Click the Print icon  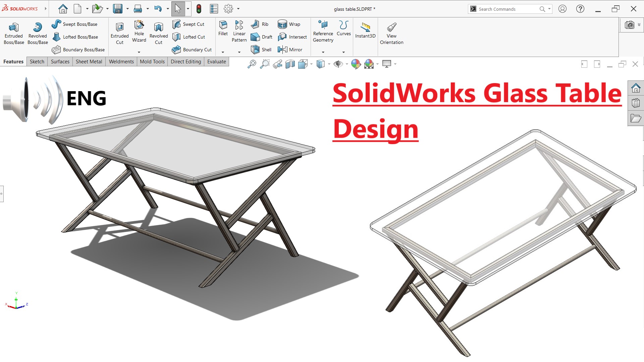coord(138,9)
